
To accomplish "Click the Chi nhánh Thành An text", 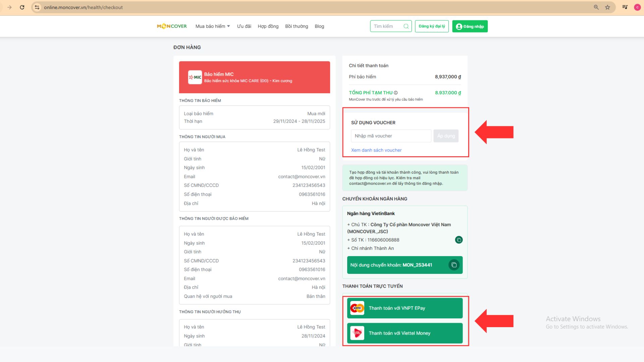I will 372,248.
